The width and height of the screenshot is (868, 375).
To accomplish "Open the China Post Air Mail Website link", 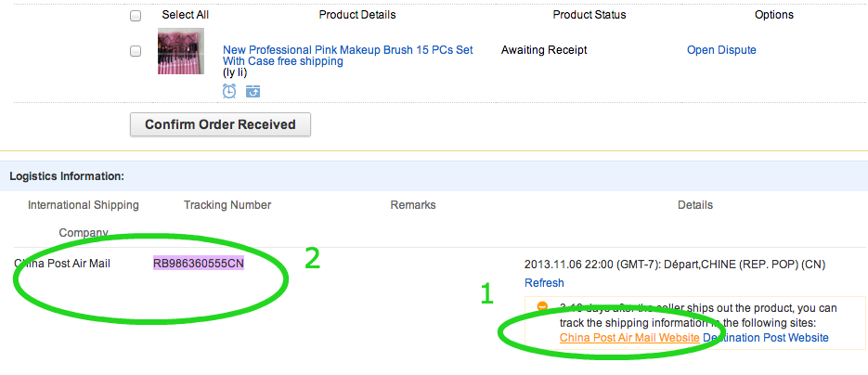I will pyautogui.click(x=629, y=337).
